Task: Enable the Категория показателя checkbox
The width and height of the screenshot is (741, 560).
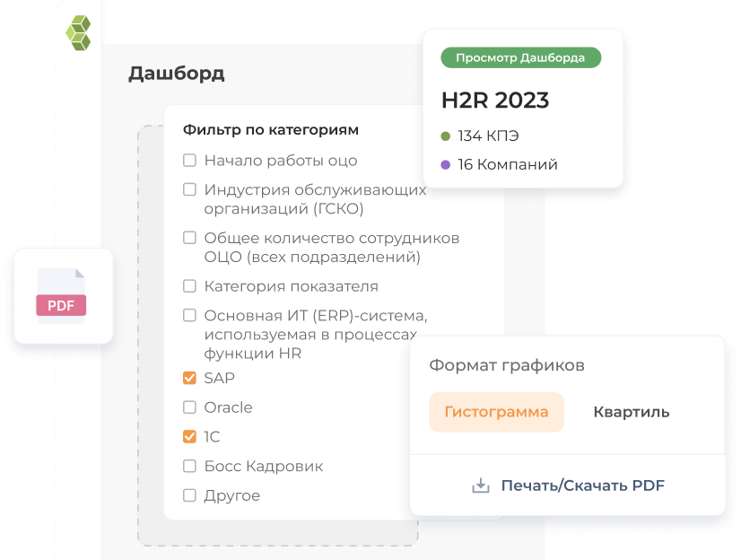Action: 189,286
